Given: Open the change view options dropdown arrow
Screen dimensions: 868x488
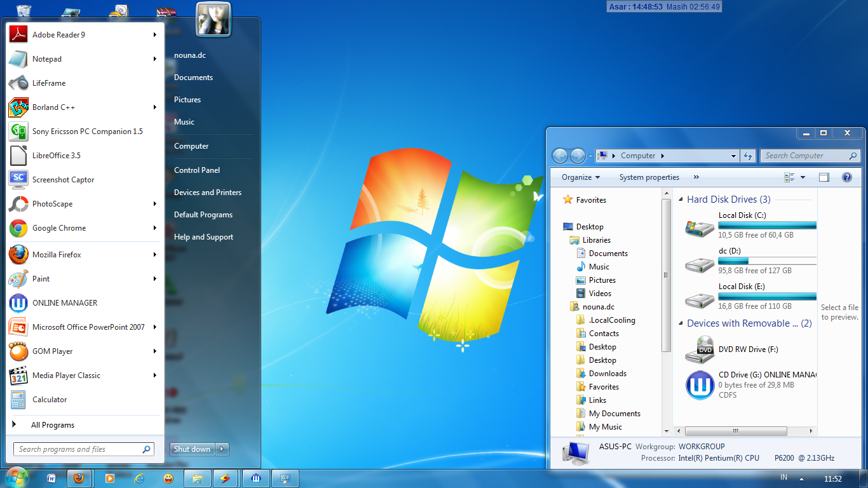Looking at the screenshot, I should 803,177.
